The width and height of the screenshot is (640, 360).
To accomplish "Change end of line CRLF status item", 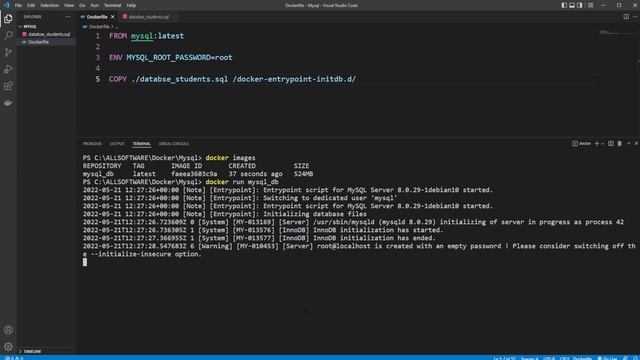I will pos(564,358).
